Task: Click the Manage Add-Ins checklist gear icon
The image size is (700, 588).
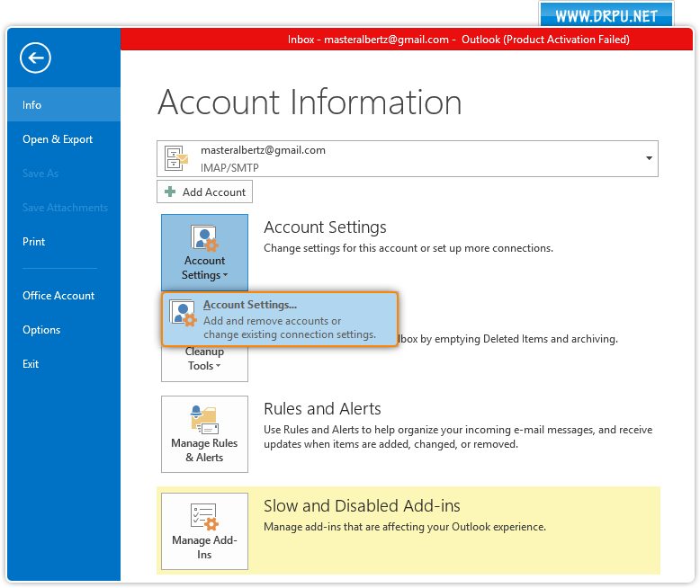Action: click(204, 517)
